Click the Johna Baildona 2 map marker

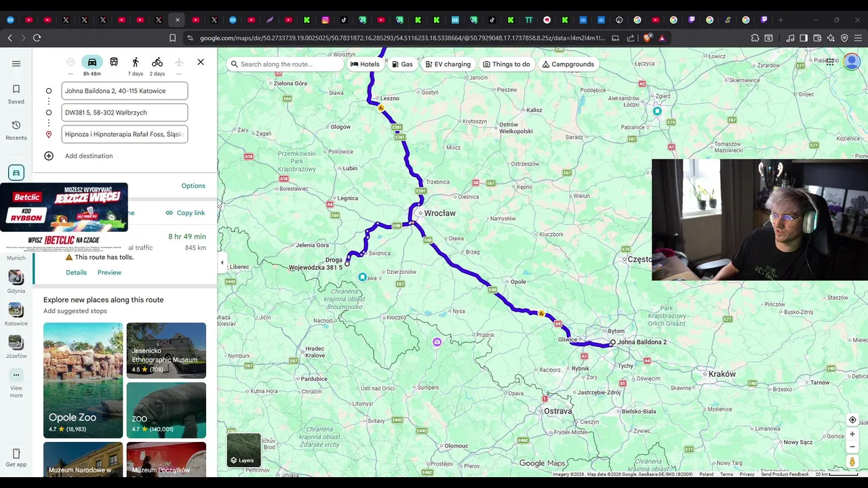(613, 342)
